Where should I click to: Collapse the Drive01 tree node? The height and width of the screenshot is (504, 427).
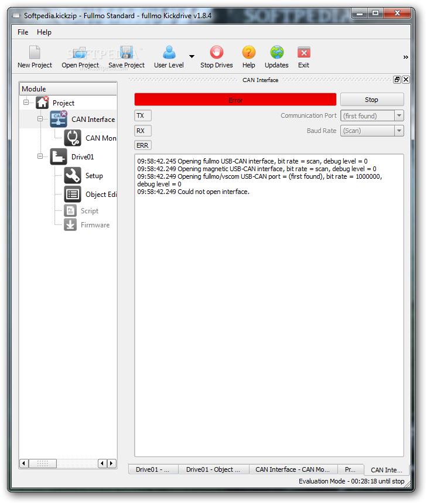[x=40, y=156]
